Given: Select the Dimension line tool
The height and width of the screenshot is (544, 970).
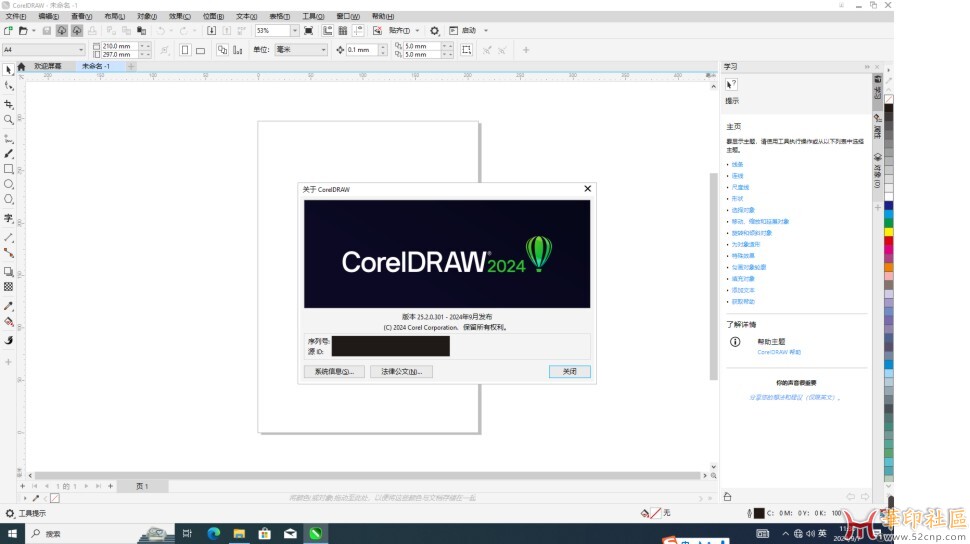Looking at the screenshot, I should pos(9,238).
